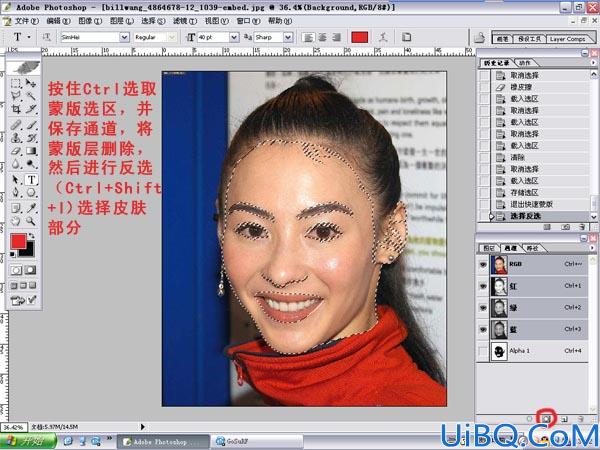Open the History panel flyout menu arrow
Screen dimensions: 600x450
[593, 62]
